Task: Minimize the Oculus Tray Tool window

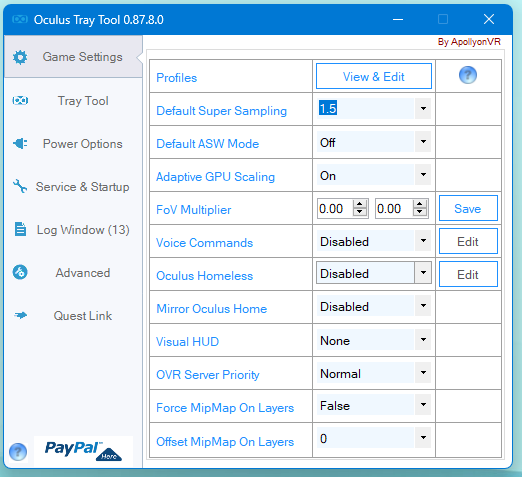Action: tap(398, 19)
